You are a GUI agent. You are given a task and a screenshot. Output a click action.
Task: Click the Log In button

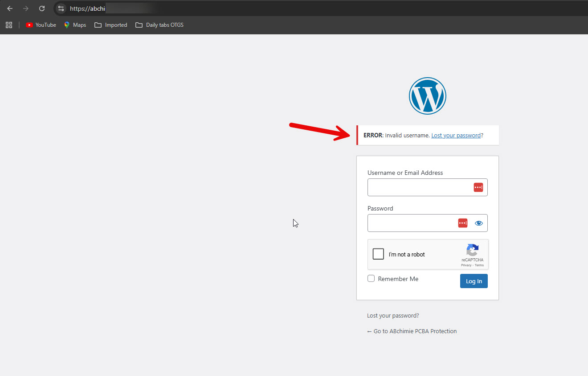pyautogui.click(x=474, y=281)
